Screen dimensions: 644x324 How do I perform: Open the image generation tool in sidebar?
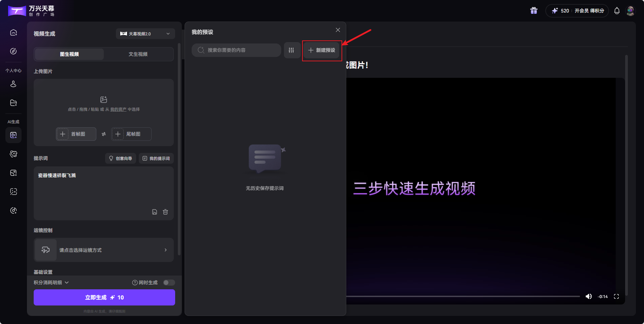click(13, 173)
